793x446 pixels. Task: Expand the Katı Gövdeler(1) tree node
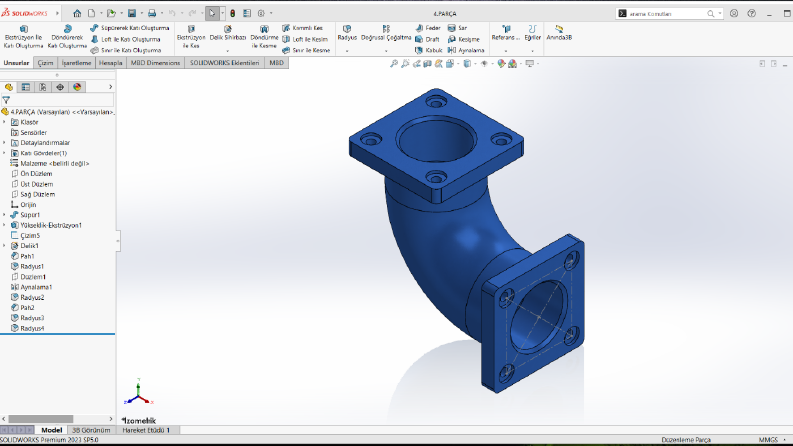[5, 153]
